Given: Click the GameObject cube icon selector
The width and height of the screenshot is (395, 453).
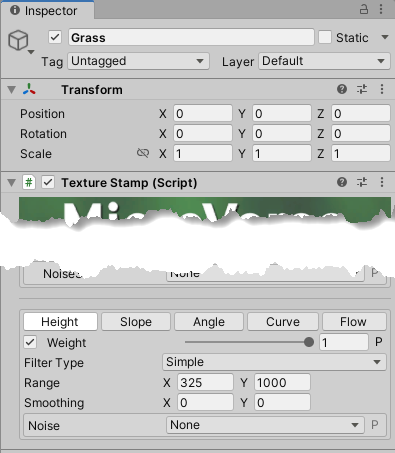Looking at the screenshot, I should point(21,41).
